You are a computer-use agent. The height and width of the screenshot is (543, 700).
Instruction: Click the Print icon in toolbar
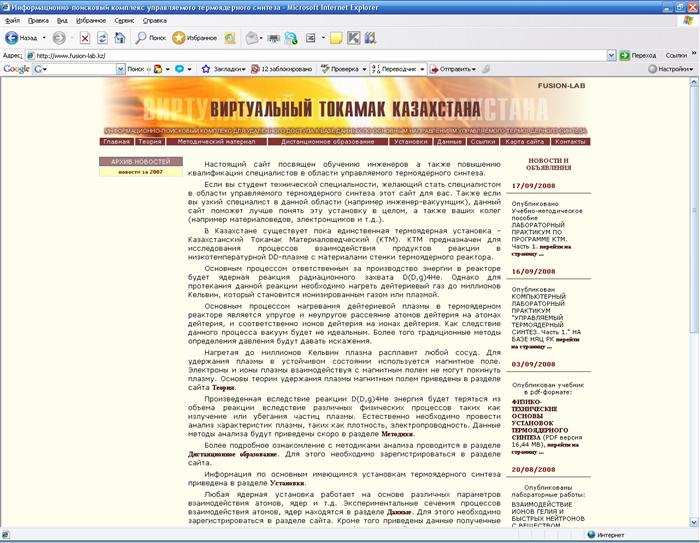[274, 38]
